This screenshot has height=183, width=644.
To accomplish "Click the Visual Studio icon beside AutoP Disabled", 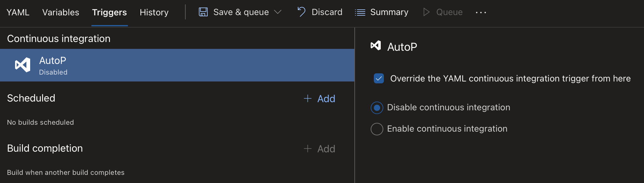I will pyautogui.click(x=23, y=65).
